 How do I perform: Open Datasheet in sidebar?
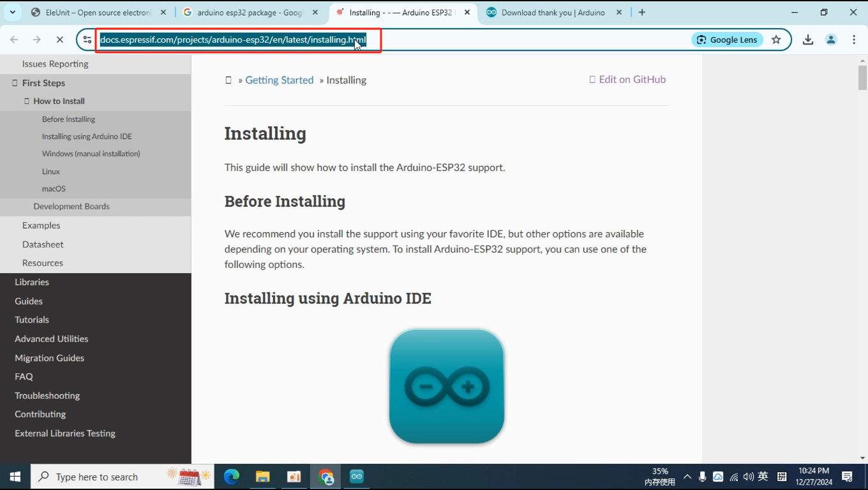pyautogui.click(x=43, y=244)
